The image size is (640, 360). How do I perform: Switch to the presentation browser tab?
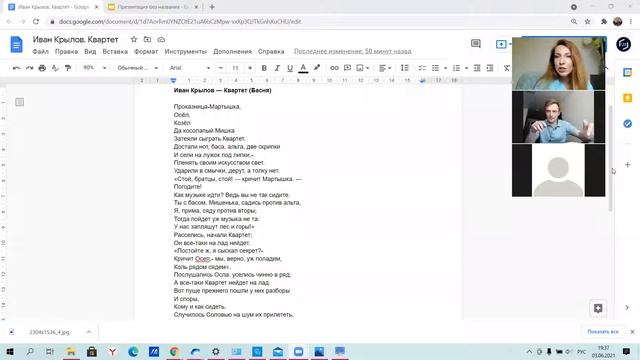pos(153,7)
